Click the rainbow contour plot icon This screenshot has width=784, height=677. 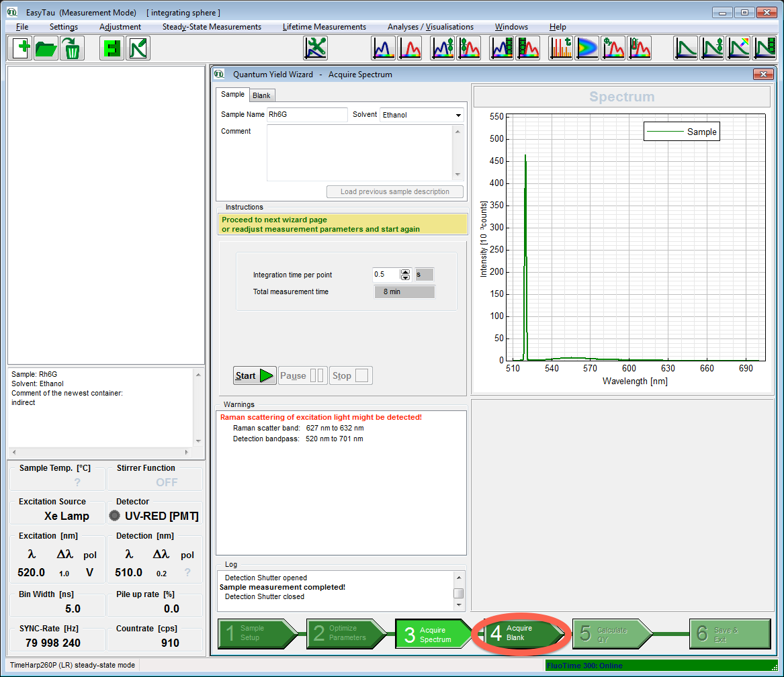tap(586, 48)
